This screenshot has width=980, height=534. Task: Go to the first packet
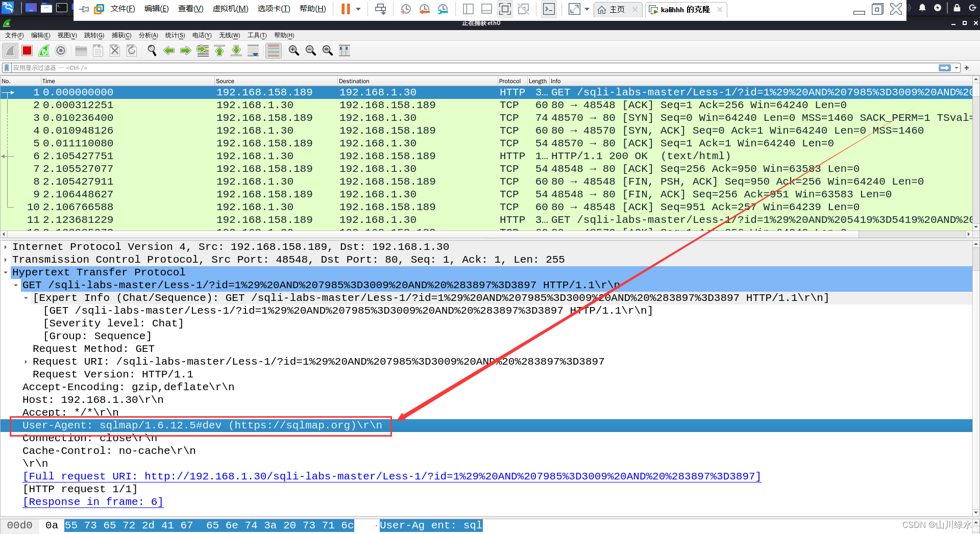219,50
